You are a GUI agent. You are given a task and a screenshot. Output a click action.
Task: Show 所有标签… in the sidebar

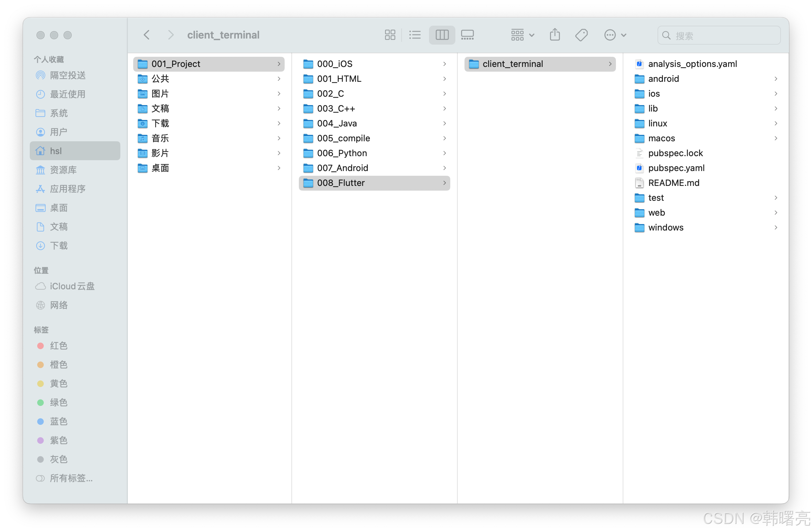coord(75,478)
